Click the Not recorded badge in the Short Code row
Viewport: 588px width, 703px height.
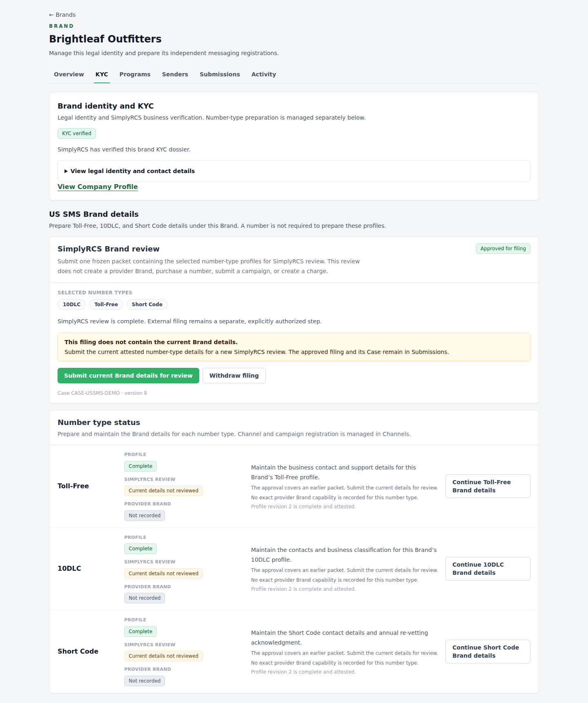(145, 681)
